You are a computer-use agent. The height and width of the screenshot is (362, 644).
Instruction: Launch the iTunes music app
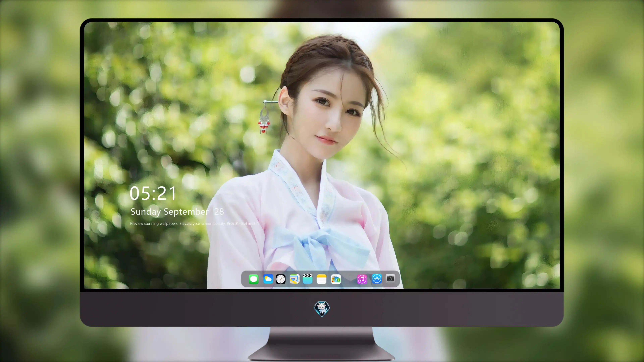tap(362, 279)
